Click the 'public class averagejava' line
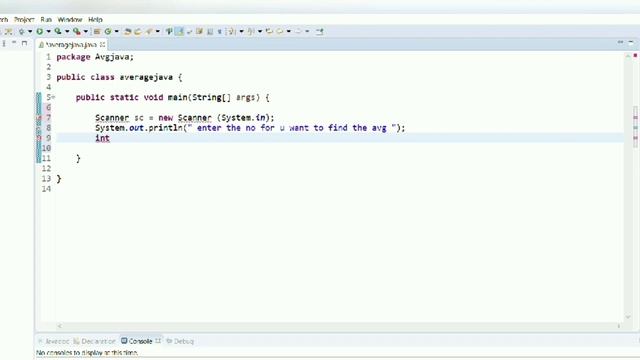 click(119, 77)
